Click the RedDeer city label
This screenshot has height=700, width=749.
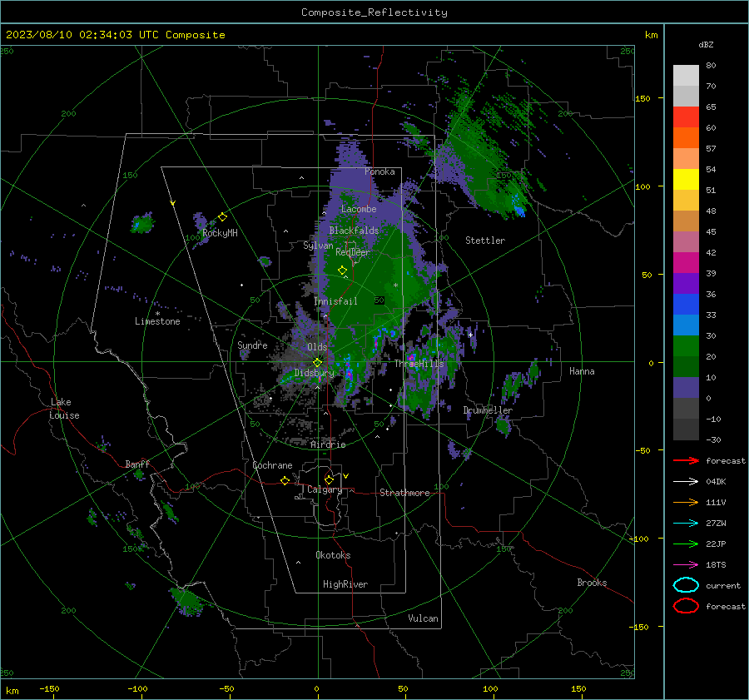point(353,252)
